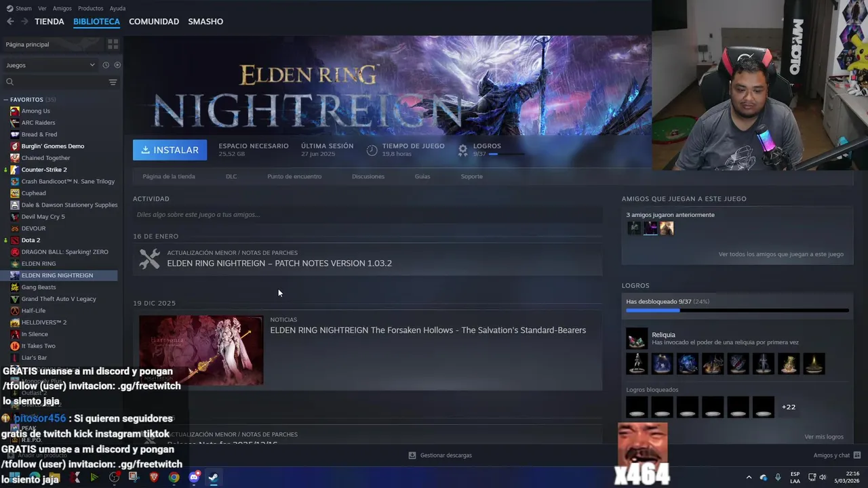The image size is (868, 488).
Task: Show hidden system tray icons chevron
Action: point(749,477)
